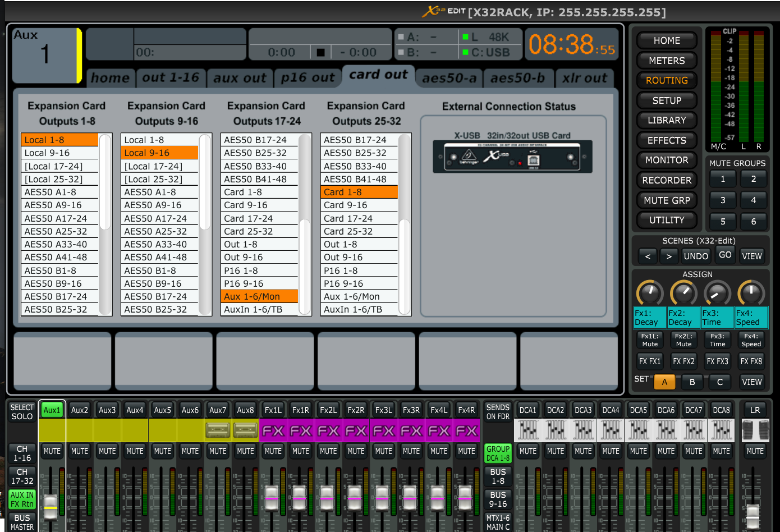Click the X-USB card image
The width and height of the screenshot is (780, 532).
point(512,157)
